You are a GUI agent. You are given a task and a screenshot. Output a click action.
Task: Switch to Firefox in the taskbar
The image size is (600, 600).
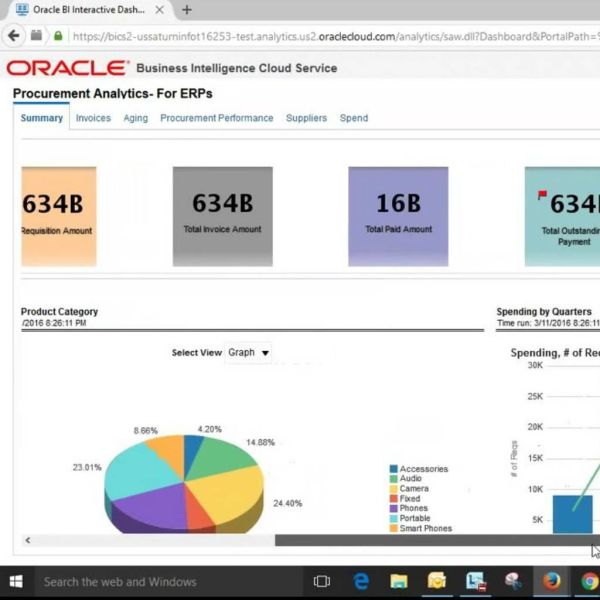[x=551, y=581]
